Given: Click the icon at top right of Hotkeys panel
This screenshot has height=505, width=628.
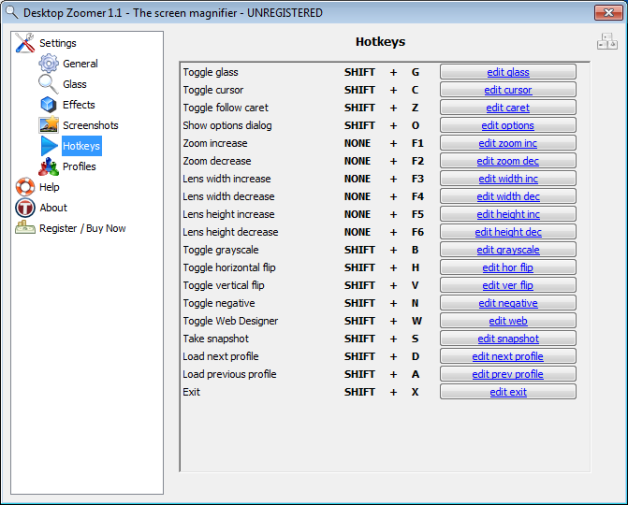Looking at the screenshot, I should point(607,42).
